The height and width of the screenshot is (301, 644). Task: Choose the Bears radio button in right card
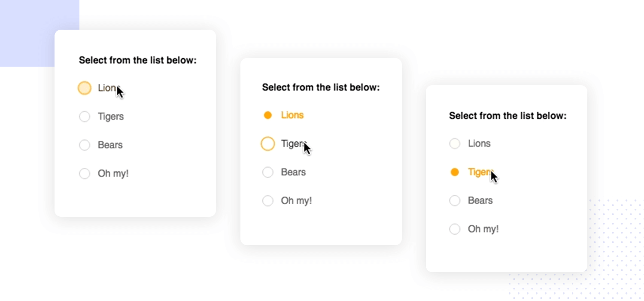click(x=455, y=201)
